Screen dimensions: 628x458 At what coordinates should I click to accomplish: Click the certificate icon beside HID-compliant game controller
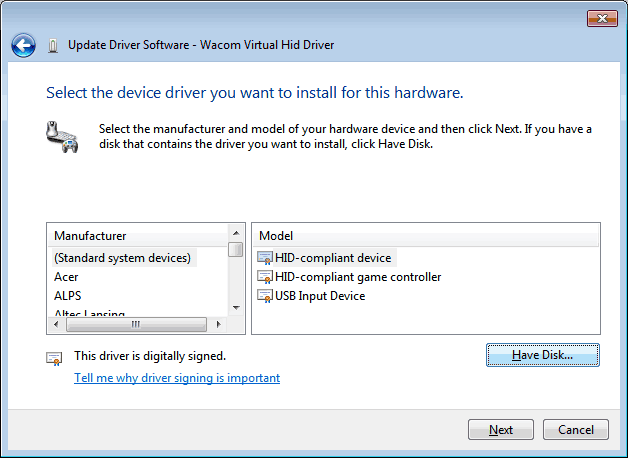(x=265, y=277)
